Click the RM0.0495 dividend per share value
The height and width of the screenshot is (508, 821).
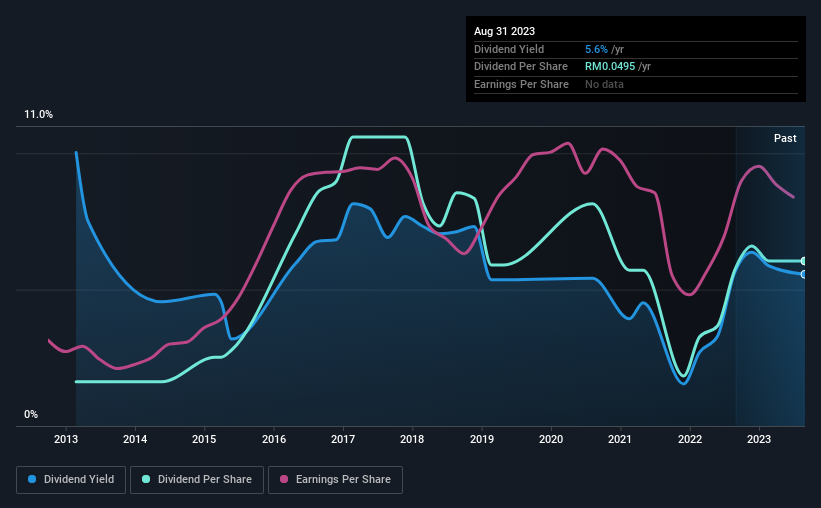610,67
